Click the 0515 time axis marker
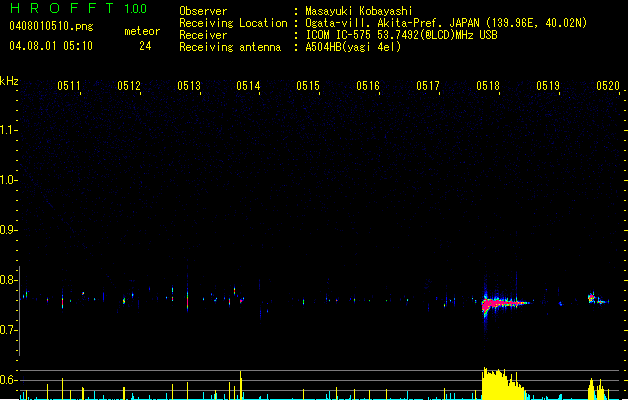This screenshot has height=400, width=629. [308, 86]
